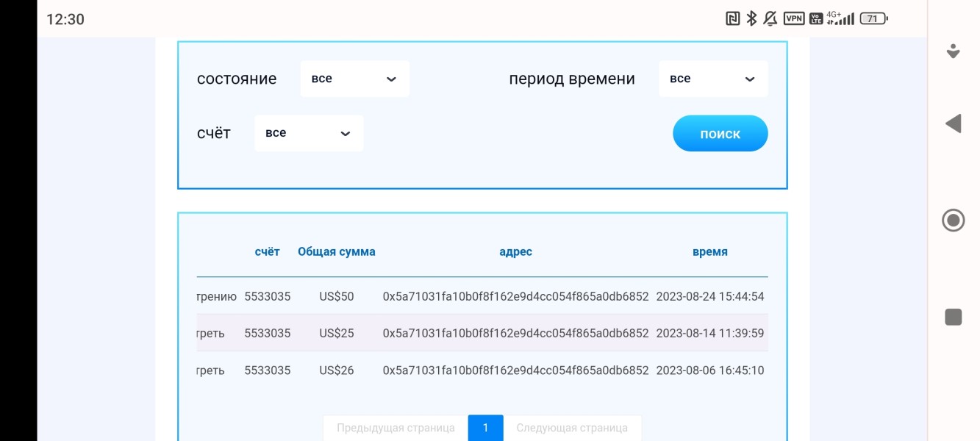Click the address in the US$25 row
The image size is (980, 441).
tap(515, 334)
